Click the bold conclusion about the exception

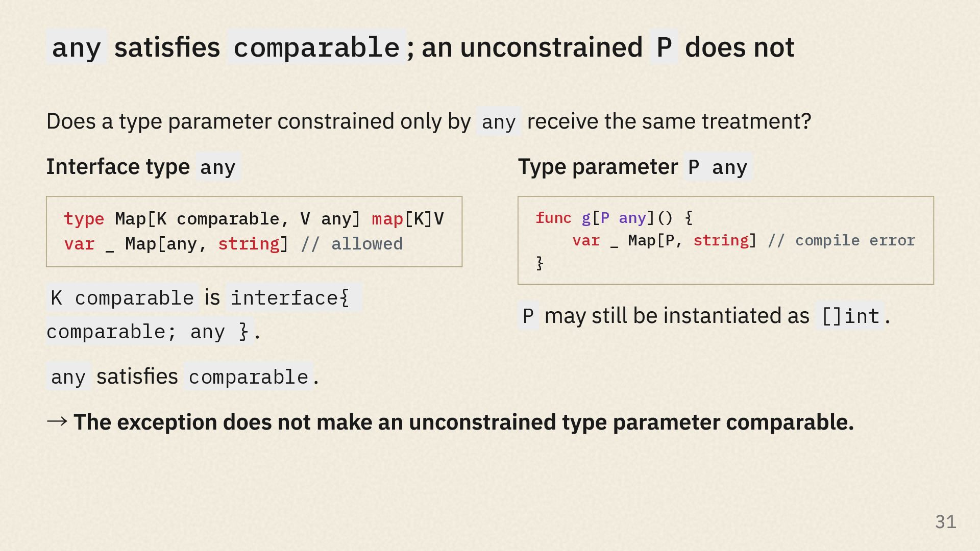[x=463, y=422]
